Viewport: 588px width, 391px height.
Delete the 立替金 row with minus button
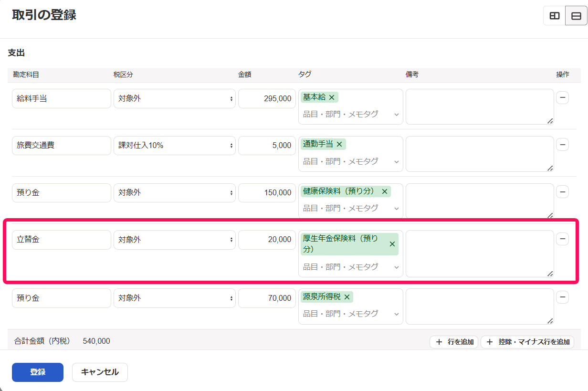point(563,239)
